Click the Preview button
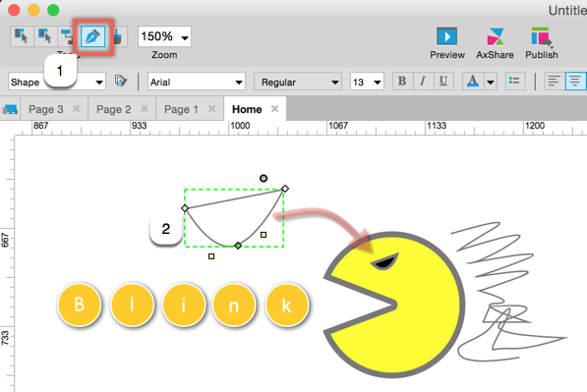 tap(447, 43)
